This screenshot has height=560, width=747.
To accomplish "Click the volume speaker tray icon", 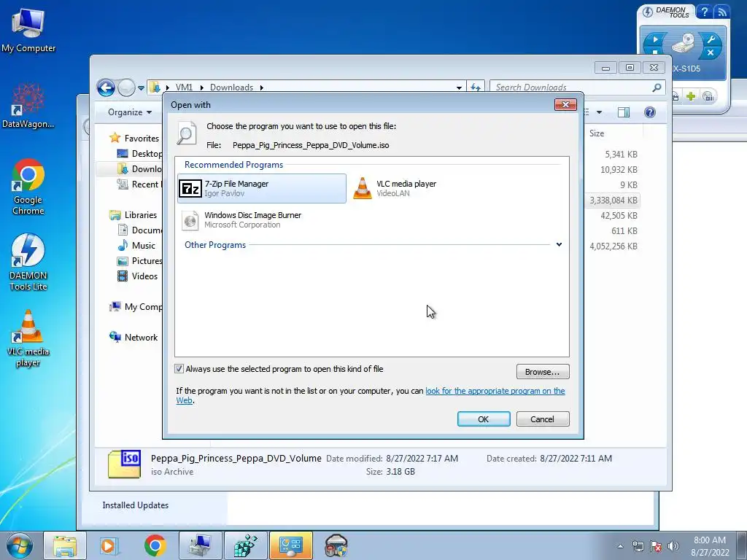I will (673, 546).
